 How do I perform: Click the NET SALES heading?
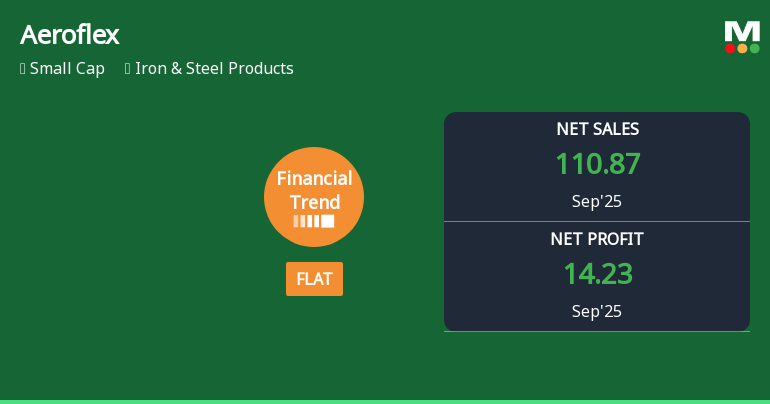[x=597, y=129]
